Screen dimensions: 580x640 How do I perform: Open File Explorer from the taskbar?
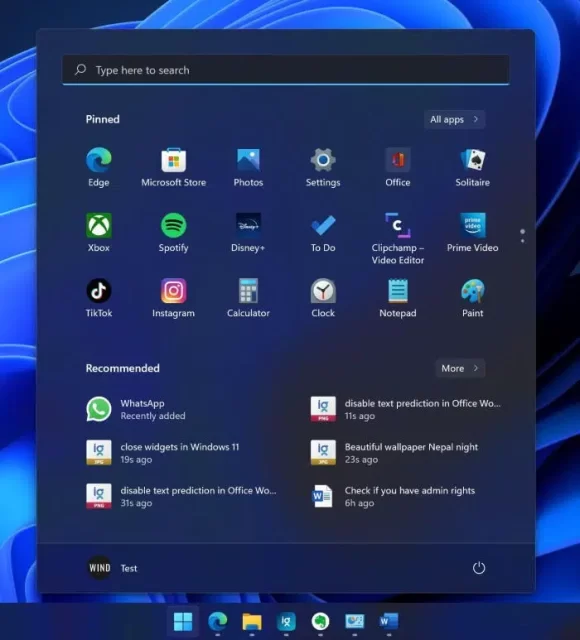[x=252, y=622]
